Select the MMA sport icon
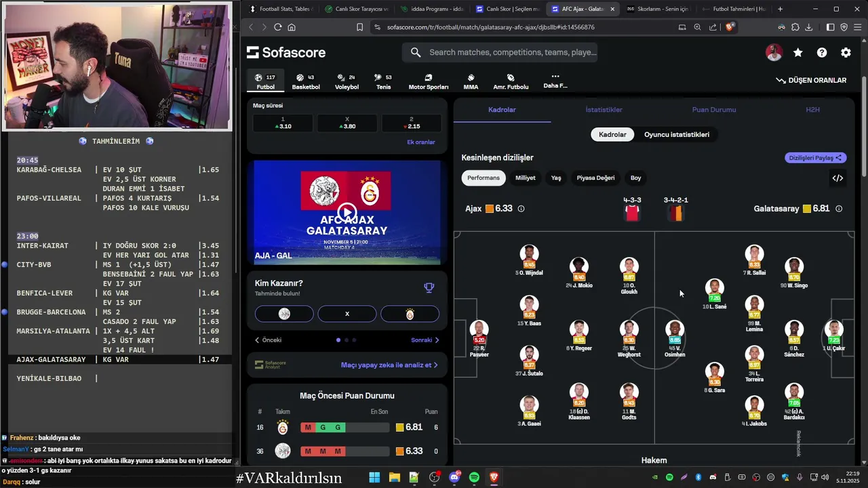The height and width of the screenshot is (488, 868). [x=471, y=81]
